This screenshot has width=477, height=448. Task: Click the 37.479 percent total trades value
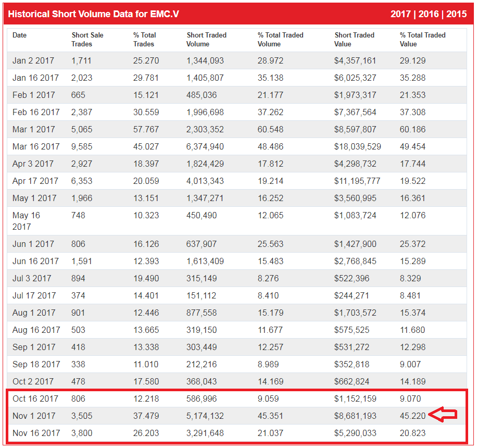tap(146, 416)
